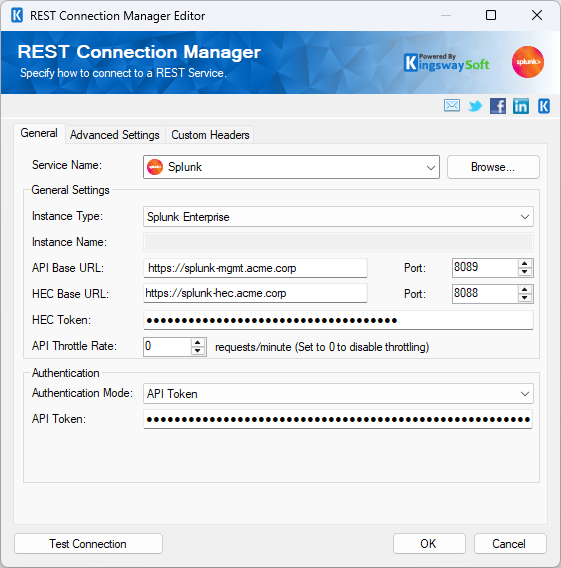Open the Facebook icon link

click(x=498, y=106)
